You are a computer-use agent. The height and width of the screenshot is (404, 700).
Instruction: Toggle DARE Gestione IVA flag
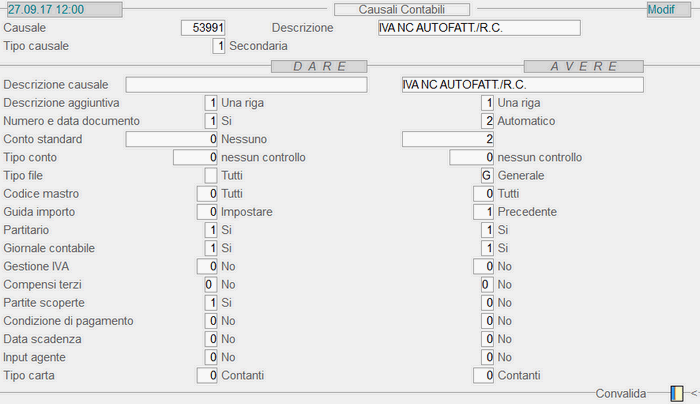207,266
